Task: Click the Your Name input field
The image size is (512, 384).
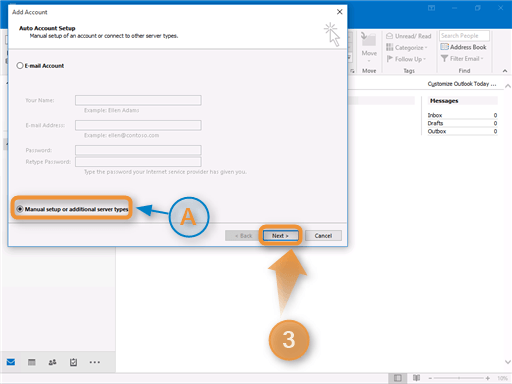Action: pos(138,100)
